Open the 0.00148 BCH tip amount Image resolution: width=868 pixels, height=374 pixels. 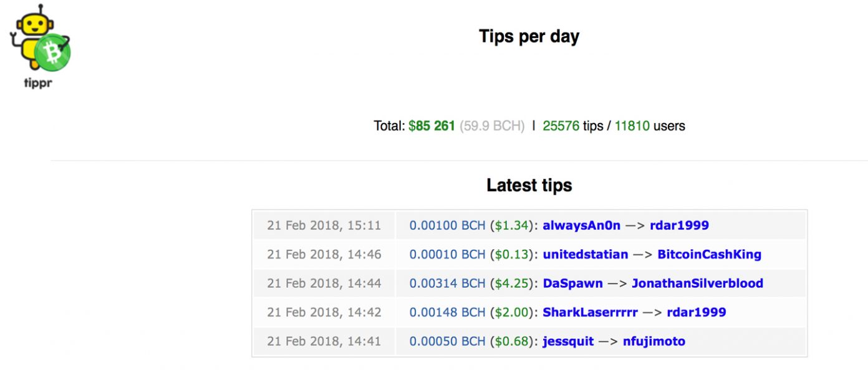click(447, 312)
